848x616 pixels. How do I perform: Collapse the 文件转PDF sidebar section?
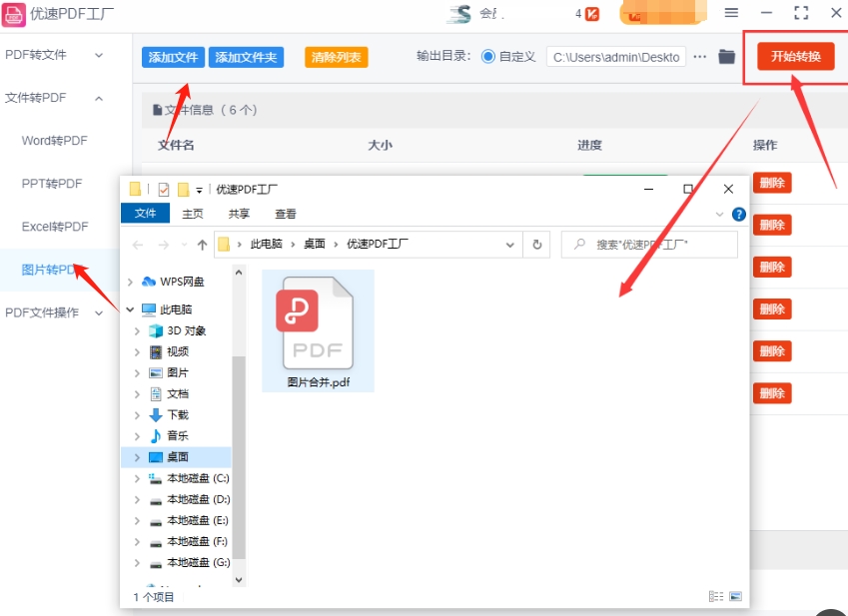coord(99,99)
